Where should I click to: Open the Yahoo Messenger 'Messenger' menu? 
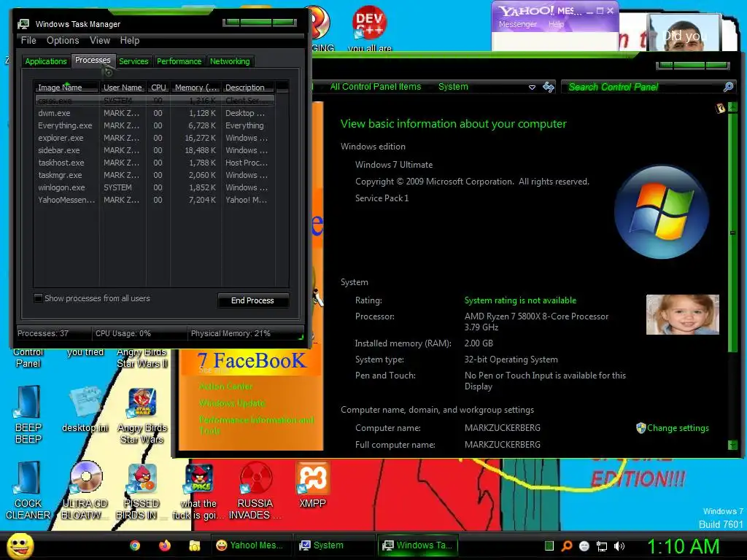pyautogui.click(x=518, y=24)
